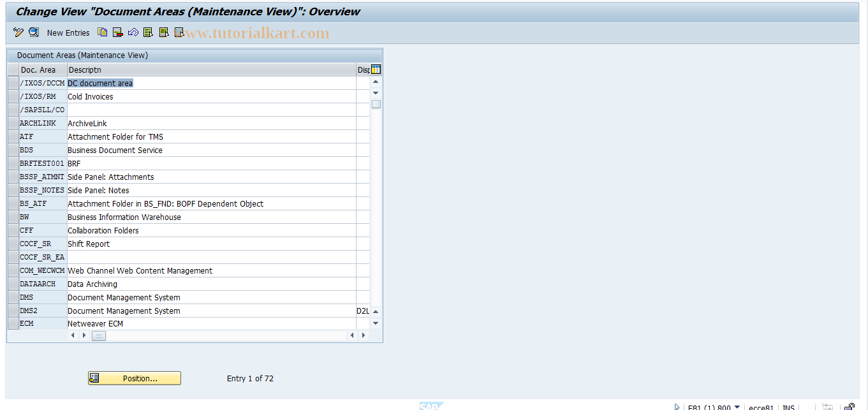Click the DC document area description field

[212, 83]
